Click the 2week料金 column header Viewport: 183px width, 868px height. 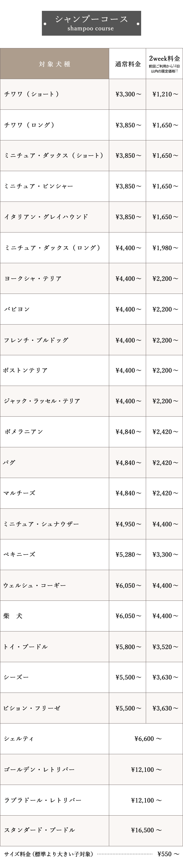point(164,64)
